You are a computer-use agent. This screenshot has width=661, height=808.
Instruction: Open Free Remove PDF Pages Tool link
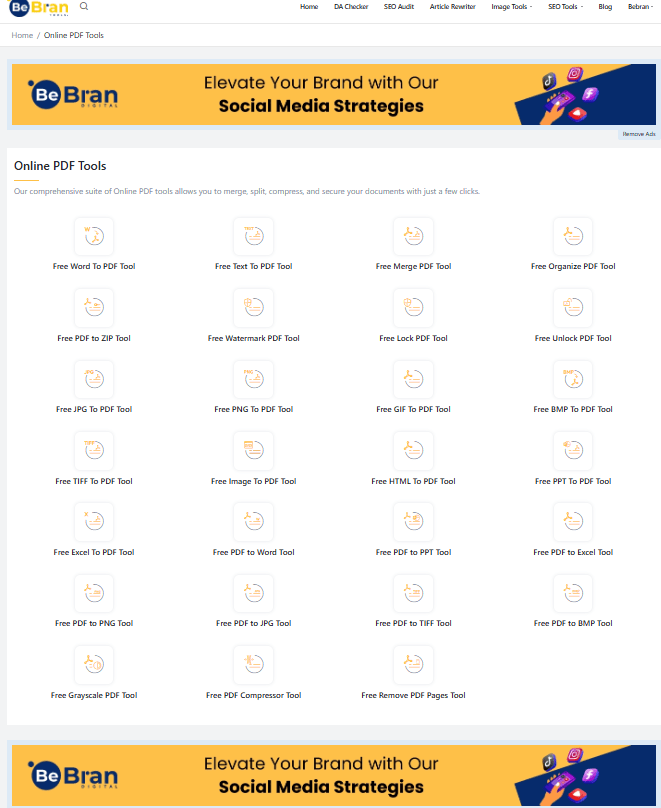pos(413,695)
